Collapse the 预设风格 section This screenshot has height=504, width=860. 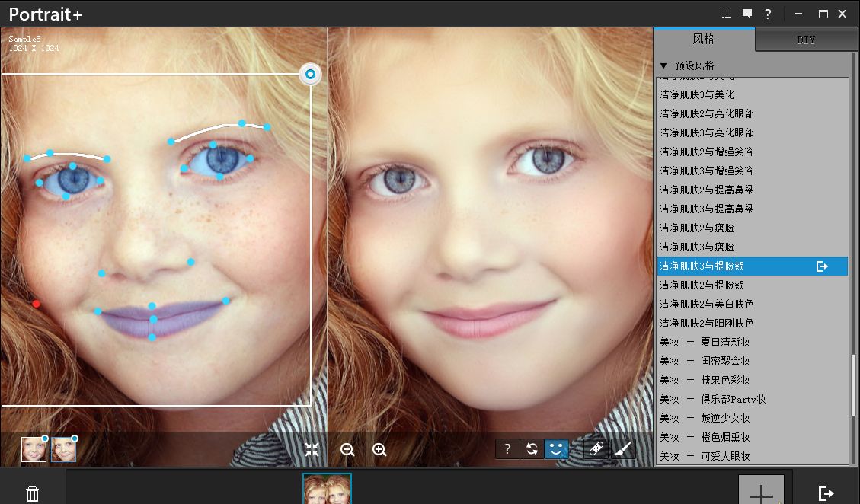point(663,66)
